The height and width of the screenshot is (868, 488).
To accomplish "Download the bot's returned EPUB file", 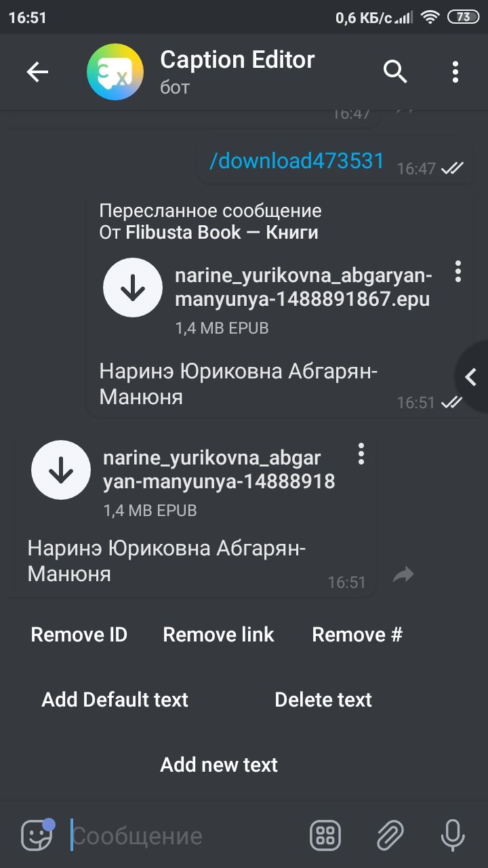I will point(61,470).
